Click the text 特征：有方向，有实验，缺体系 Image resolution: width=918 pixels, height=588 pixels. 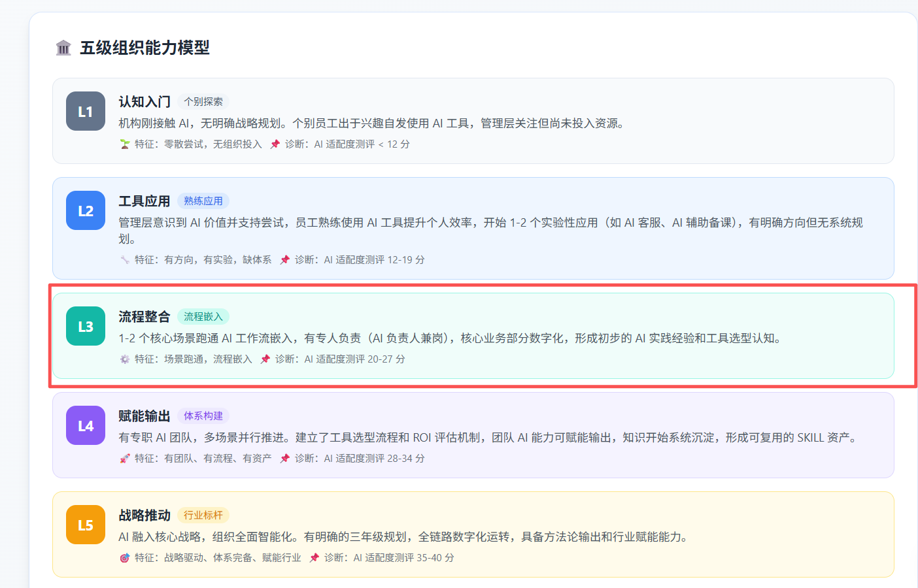[203, 259]
